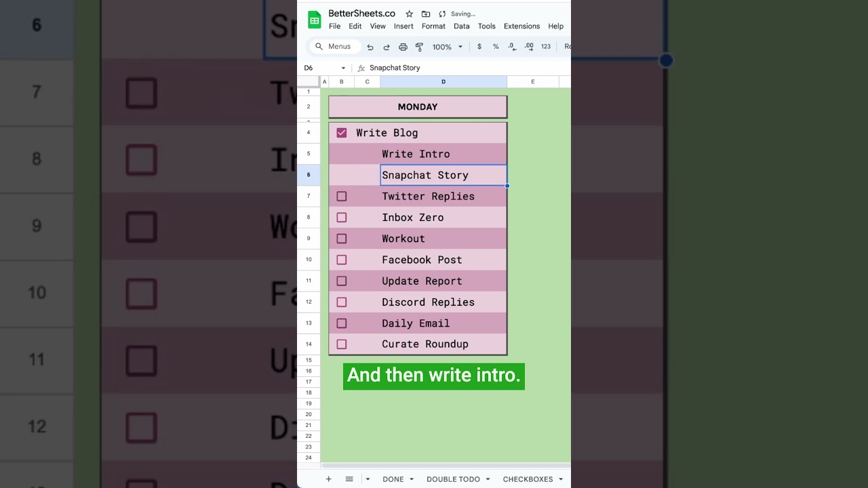Select row 6 header
This screenshot has height=488, width=868.
coord(309,175)
